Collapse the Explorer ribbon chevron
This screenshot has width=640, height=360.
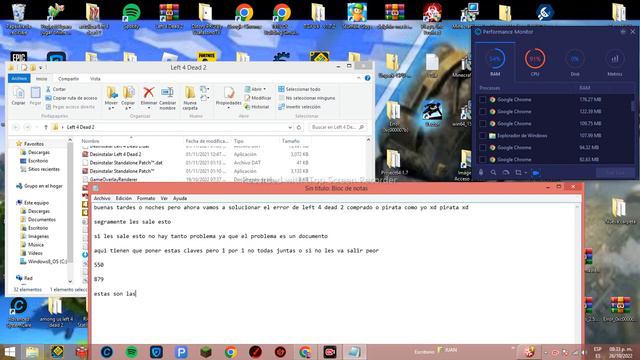point(358,78)
